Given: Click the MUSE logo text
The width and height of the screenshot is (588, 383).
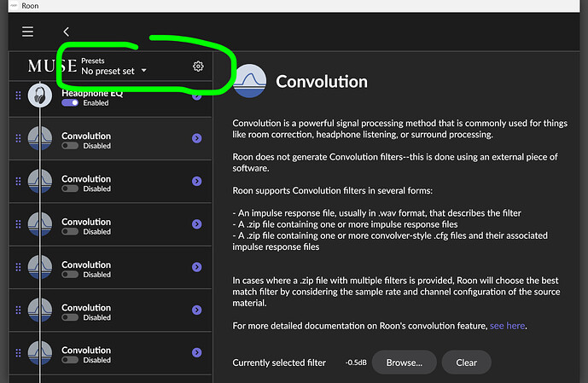Looking at the screenshot, I should [x=52, y=67].
